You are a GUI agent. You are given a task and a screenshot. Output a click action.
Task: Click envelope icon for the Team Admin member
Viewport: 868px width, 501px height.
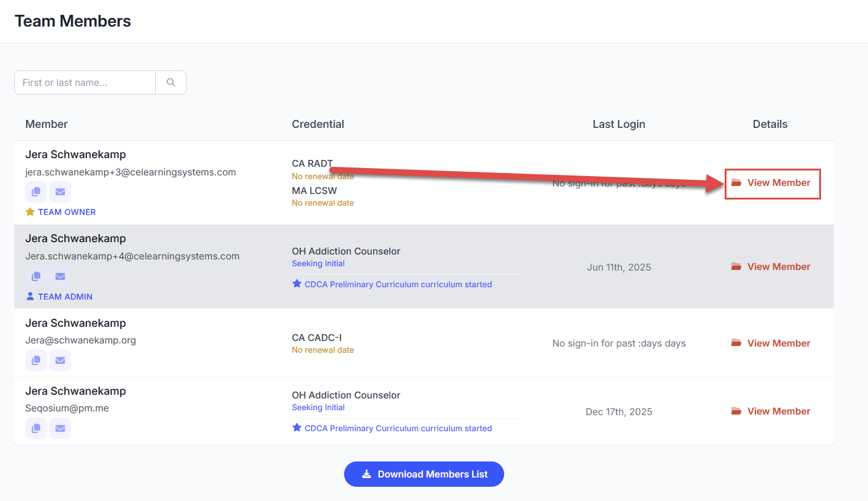point(60,276)
